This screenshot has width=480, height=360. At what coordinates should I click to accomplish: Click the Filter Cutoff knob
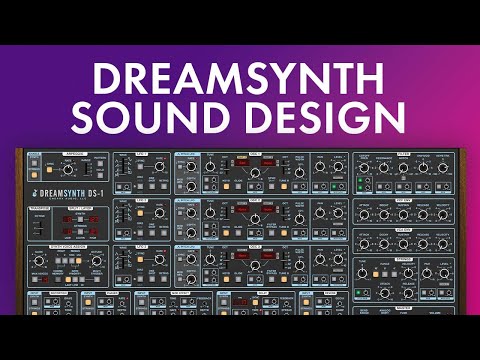coord(364,168)
